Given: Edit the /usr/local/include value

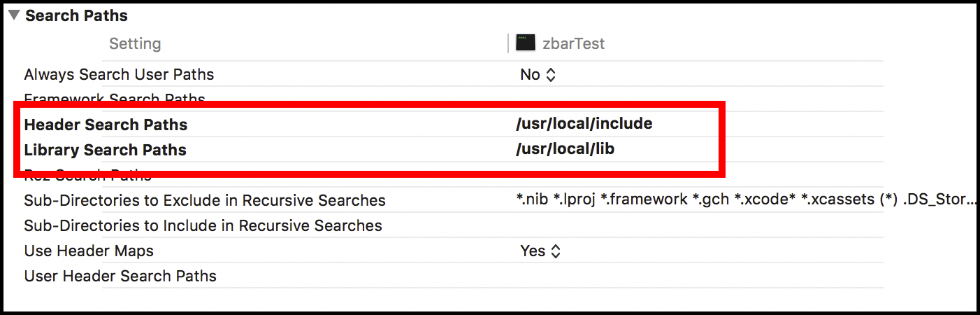Looking at the screenshot, I should [x=584, y=124].
